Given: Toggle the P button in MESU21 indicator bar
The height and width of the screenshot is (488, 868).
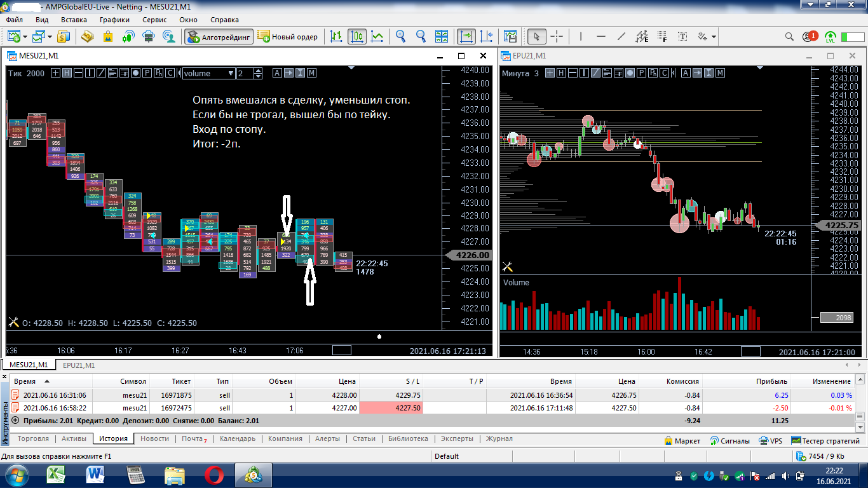Looking at the screenshot, I should pos(147,73).
